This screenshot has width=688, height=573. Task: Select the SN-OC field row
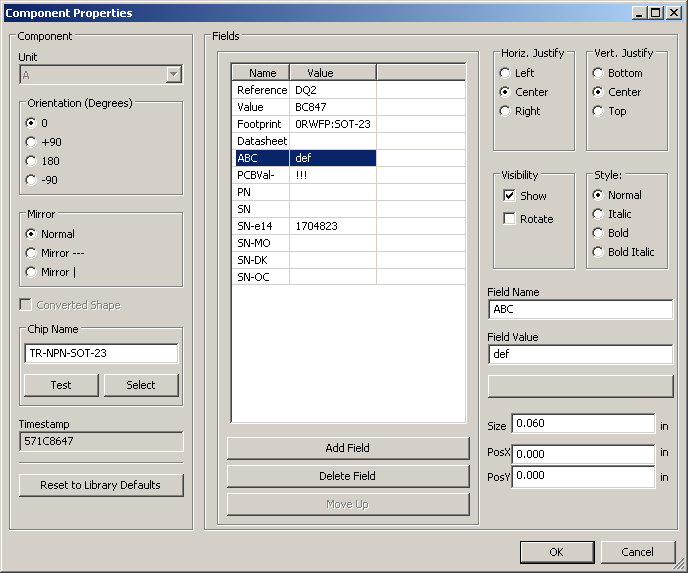click(x=348, y=277)
